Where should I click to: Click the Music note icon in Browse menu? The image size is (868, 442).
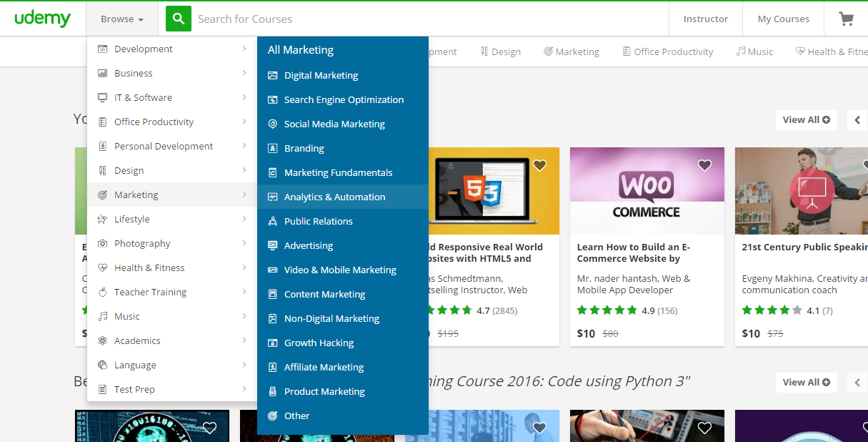[x=102, y=316]
